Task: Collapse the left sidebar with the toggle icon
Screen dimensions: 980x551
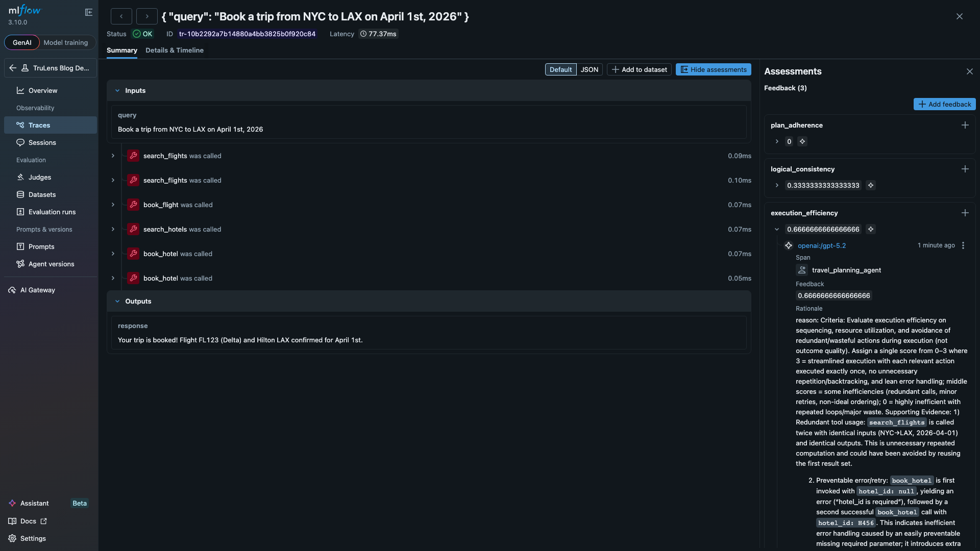Action: coord(89,12)
